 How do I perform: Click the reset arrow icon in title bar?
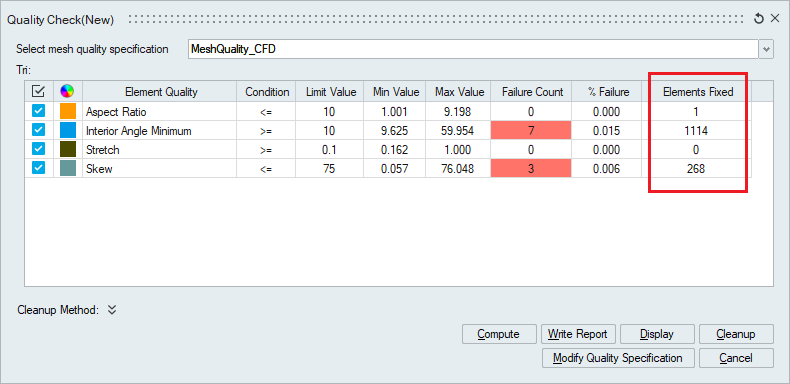pyautogui.click(x=758, y=19)
